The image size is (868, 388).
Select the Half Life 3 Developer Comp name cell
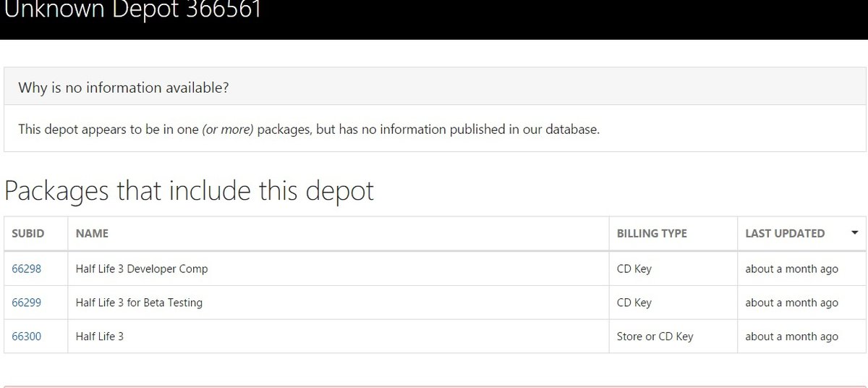142,269
